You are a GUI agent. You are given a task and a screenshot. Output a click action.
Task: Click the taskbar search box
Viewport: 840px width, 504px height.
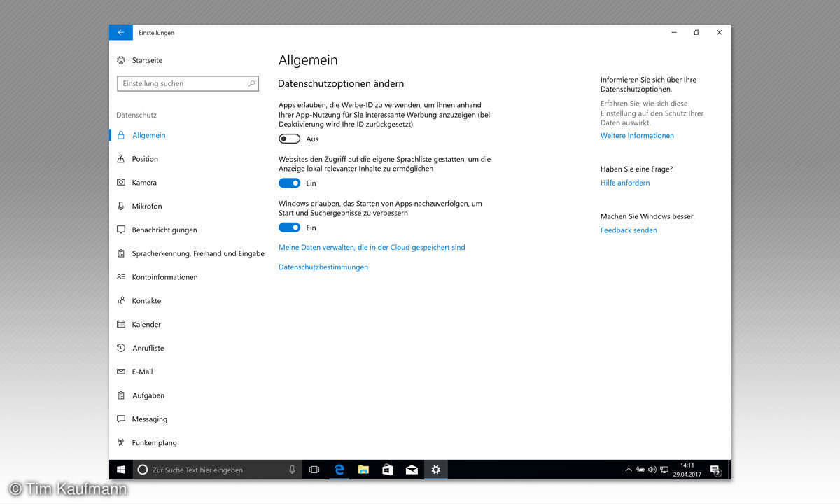tap(218, 470)
